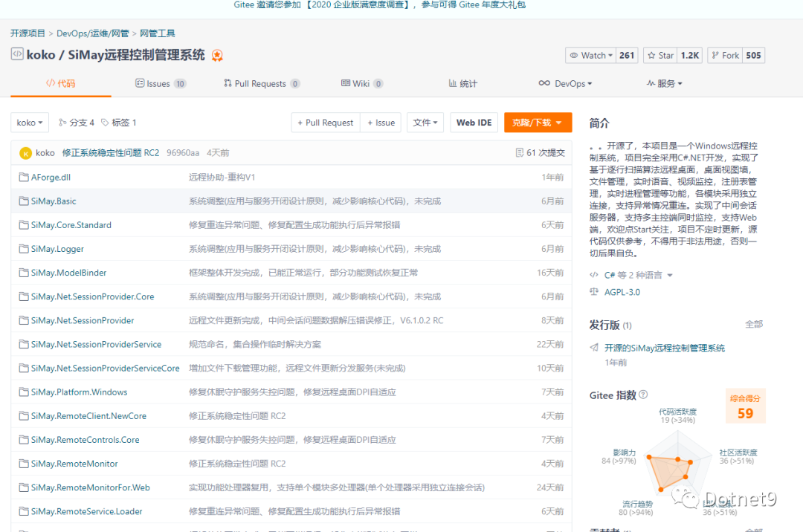Click the 综合得分 59 score badge

[745, 406]
